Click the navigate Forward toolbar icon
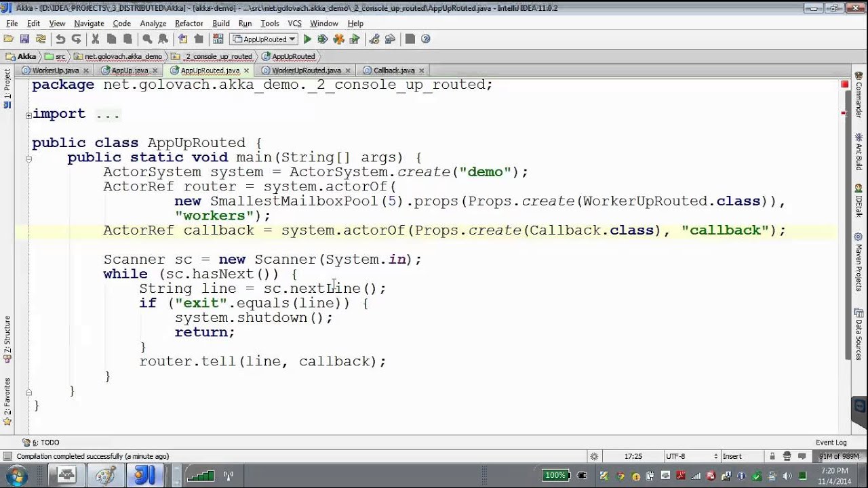This screenshot has width=868, height=488. (198, 39)
